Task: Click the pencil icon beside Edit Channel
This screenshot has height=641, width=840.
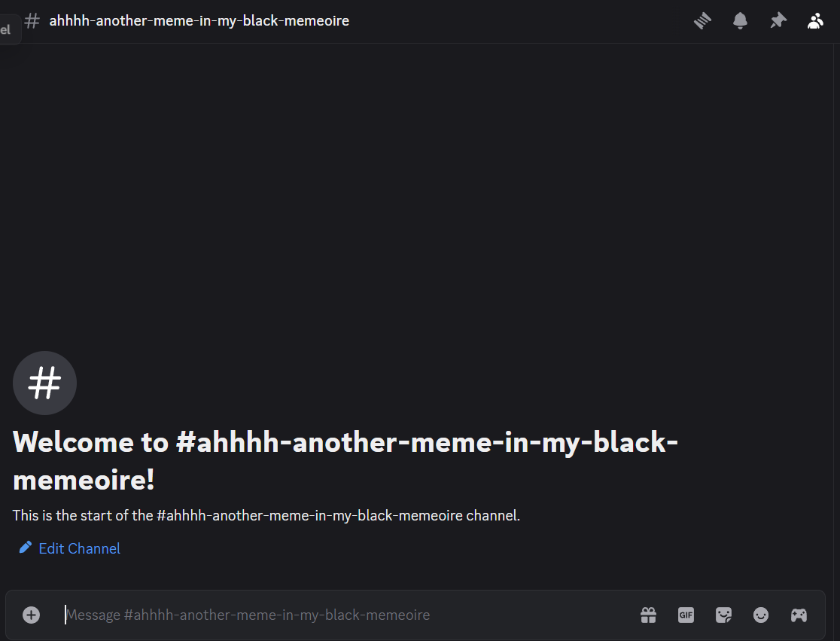Action: [25, 547]
